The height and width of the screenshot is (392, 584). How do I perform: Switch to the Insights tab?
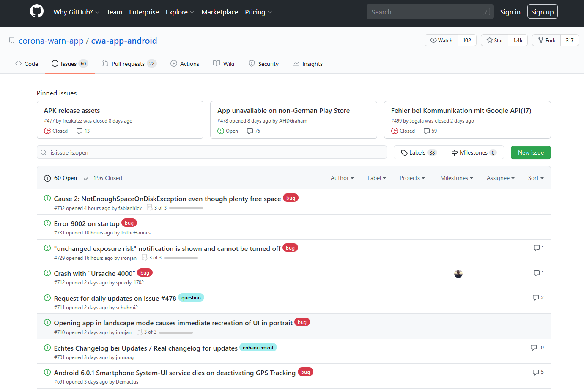coord(307,64)
